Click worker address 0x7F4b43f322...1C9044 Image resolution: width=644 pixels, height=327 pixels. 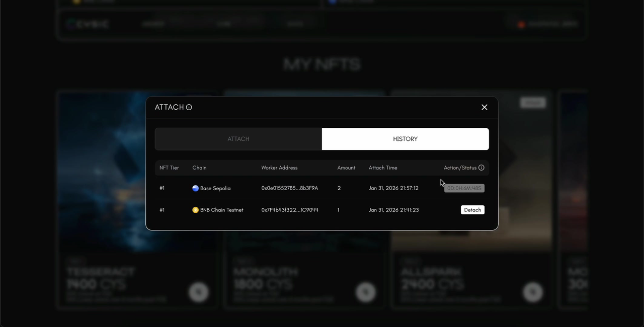pyautogui.click(x=289, y=210)
